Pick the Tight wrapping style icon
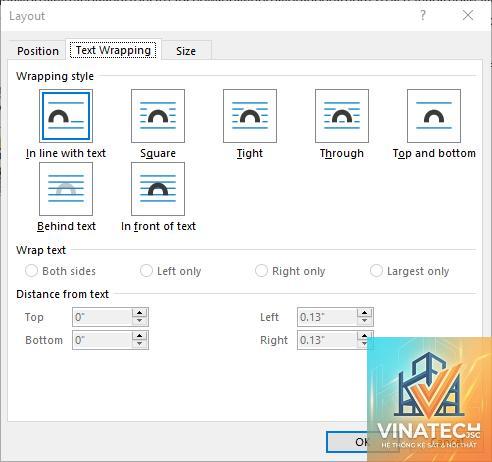The height and width of the screenshot is (462, 492). pos(250,116)
